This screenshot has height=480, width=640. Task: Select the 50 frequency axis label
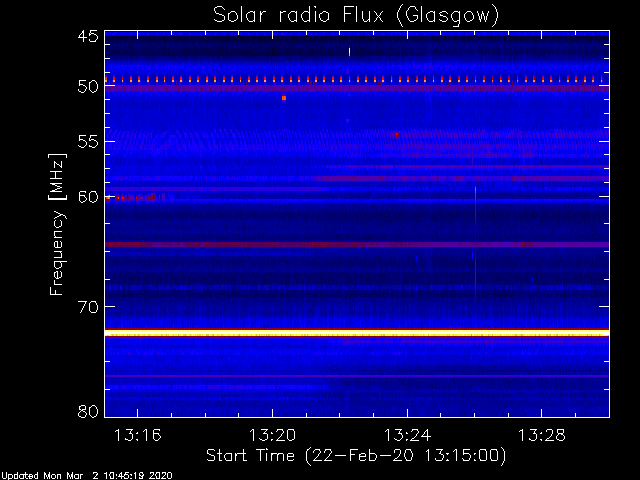88,87
